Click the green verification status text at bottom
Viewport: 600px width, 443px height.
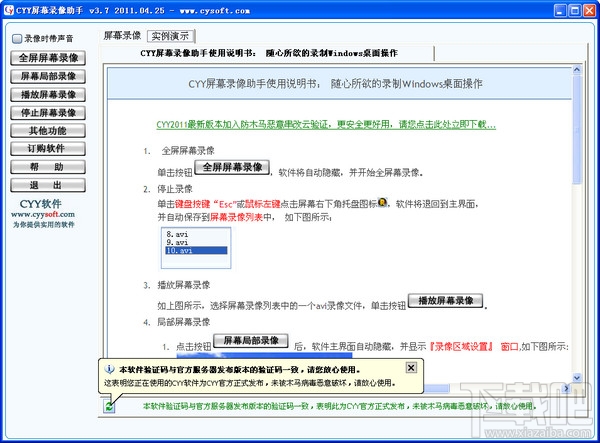340,406
